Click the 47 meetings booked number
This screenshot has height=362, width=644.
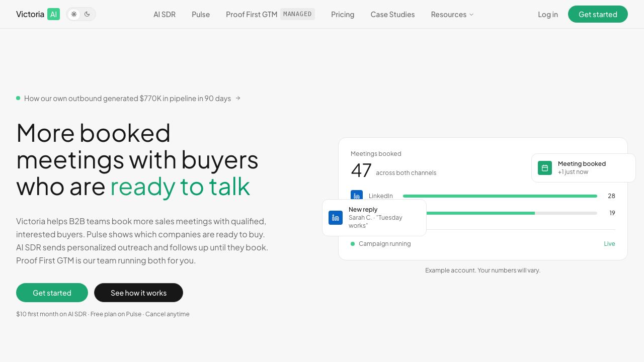point(361,170)
